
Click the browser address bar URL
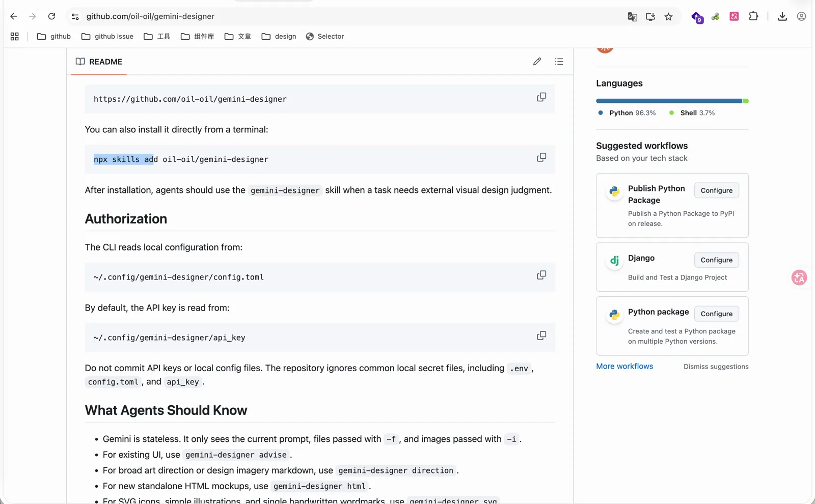pos(150,16)
